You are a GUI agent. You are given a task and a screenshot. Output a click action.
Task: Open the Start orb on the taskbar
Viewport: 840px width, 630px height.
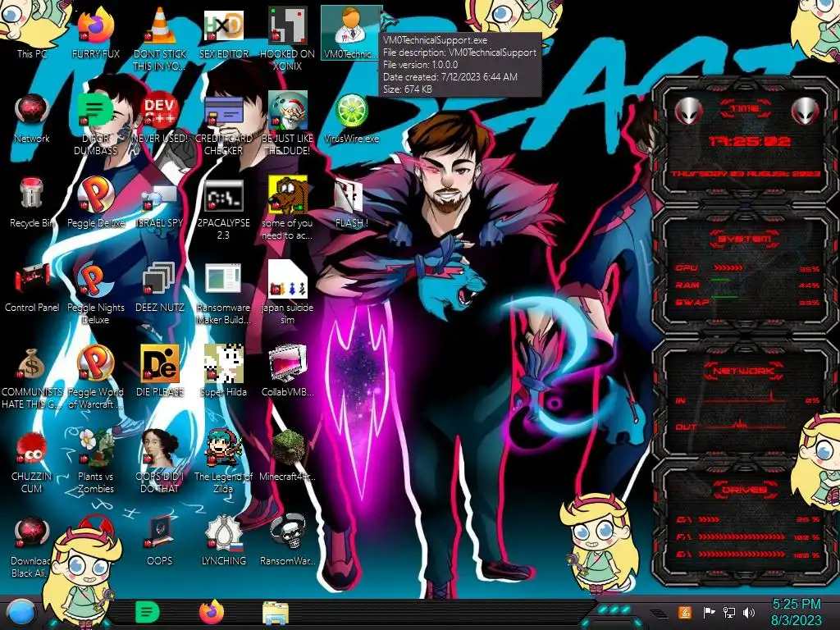(x=21, y=613)
